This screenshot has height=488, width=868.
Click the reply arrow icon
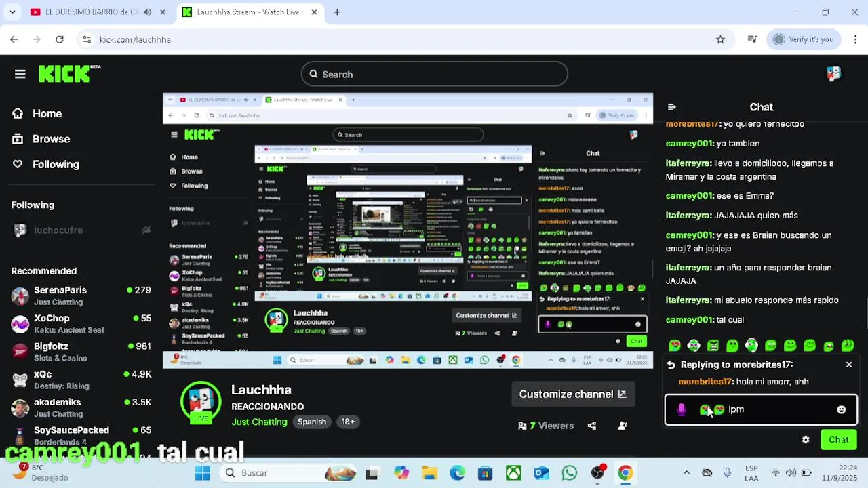[x=671, y=365]
